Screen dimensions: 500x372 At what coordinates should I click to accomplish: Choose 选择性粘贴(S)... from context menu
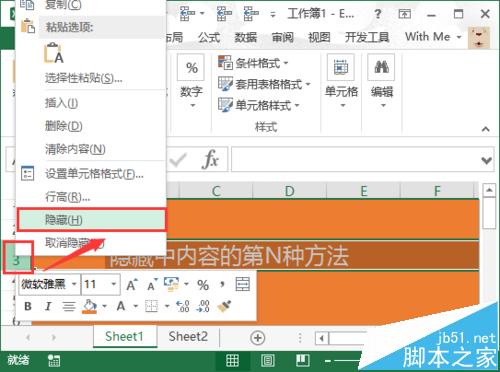[91, 78]
